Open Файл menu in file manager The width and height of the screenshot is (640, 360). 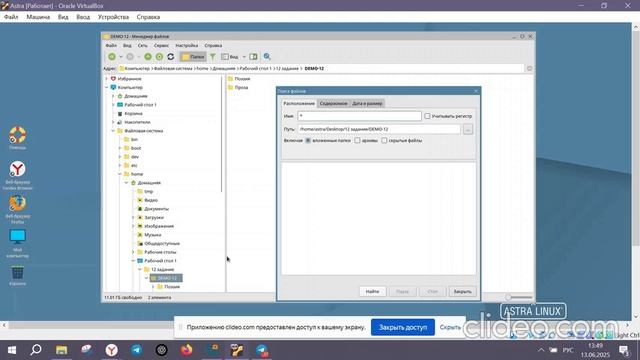pos(111,45)
